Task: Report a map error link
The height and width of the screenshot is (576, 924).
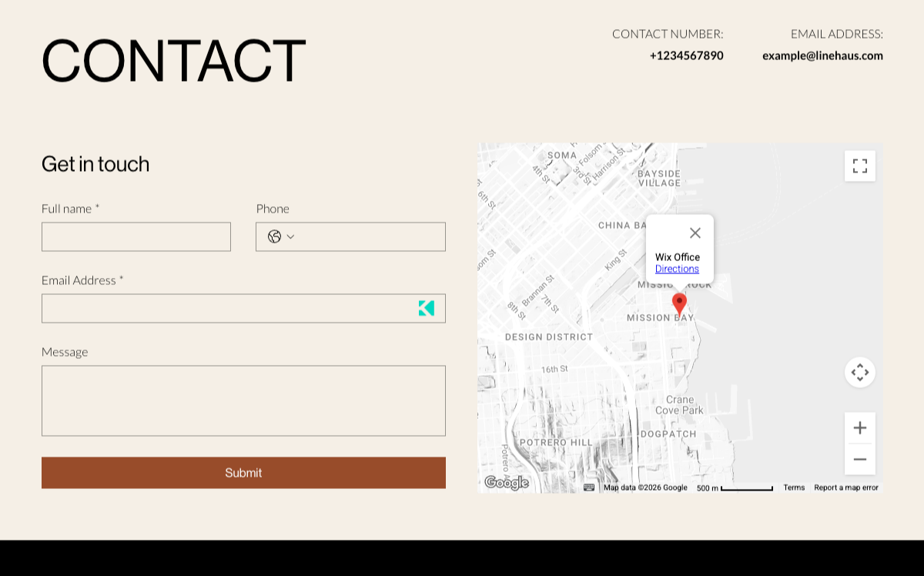Action: [x=846, y=487]
